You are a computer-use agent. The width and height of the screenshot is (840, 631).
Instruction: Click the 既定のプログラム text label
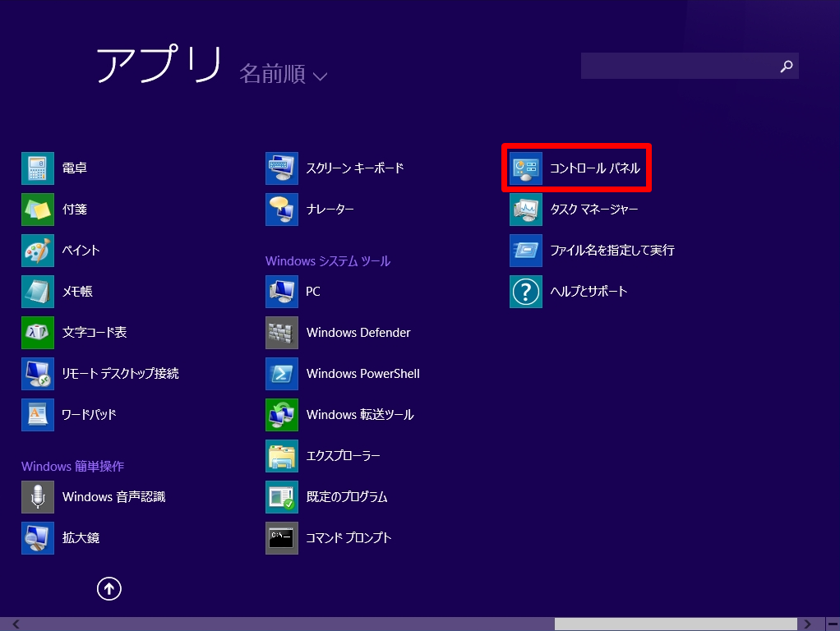[347, 496]
